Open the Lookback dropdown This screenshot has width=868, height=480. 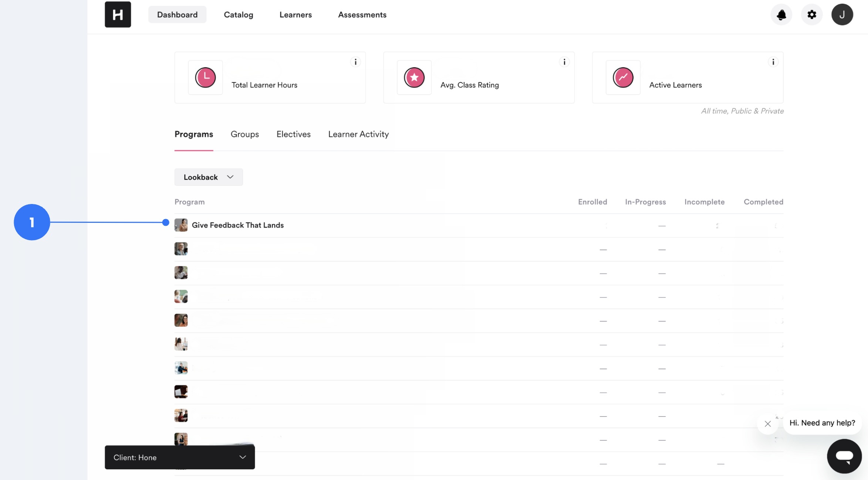pyautogui.click(x=208, y=177)
